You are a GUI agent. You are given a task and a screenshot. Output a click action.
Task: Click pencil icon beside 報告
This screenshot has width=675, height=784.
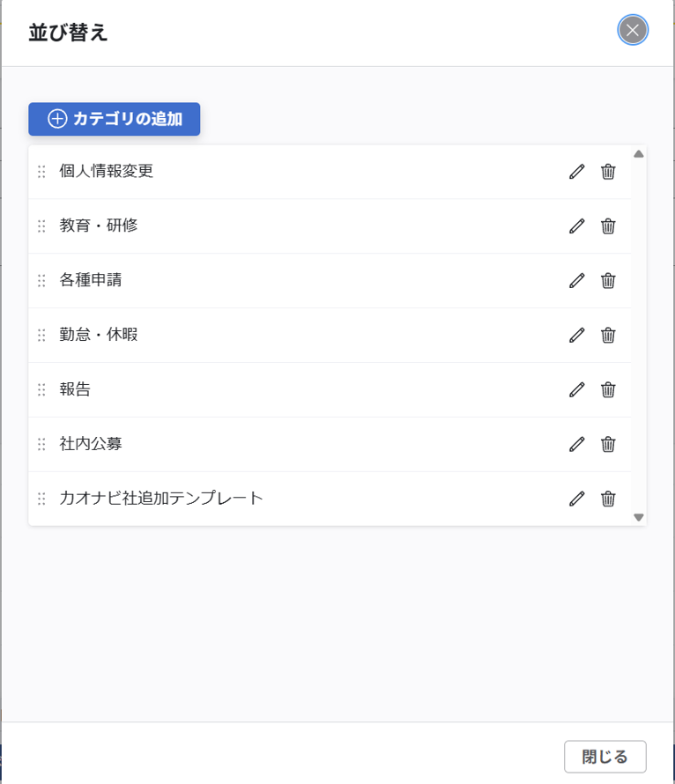(576, 389)
